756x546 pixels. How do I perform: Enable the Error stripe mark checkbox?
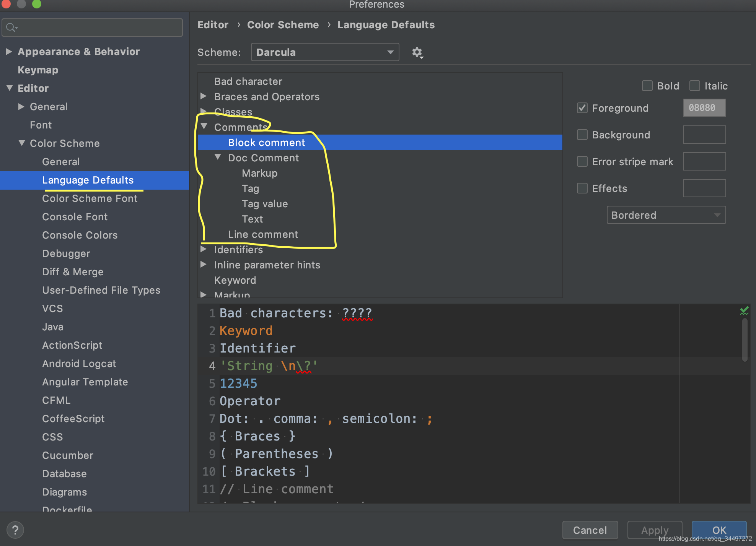[582, 161]
